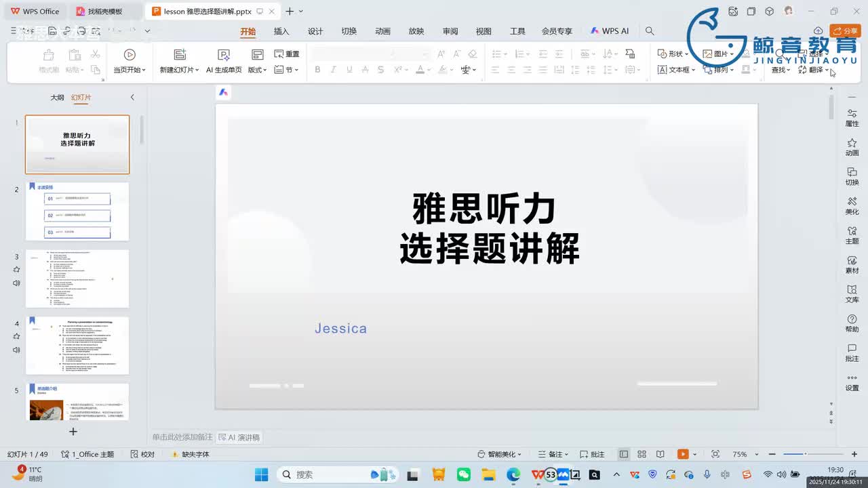Image resolution: width=868 pixels, height=488 pixels.
Task: Open Smart Beautify (智能美化) menu
Action: 500,455
